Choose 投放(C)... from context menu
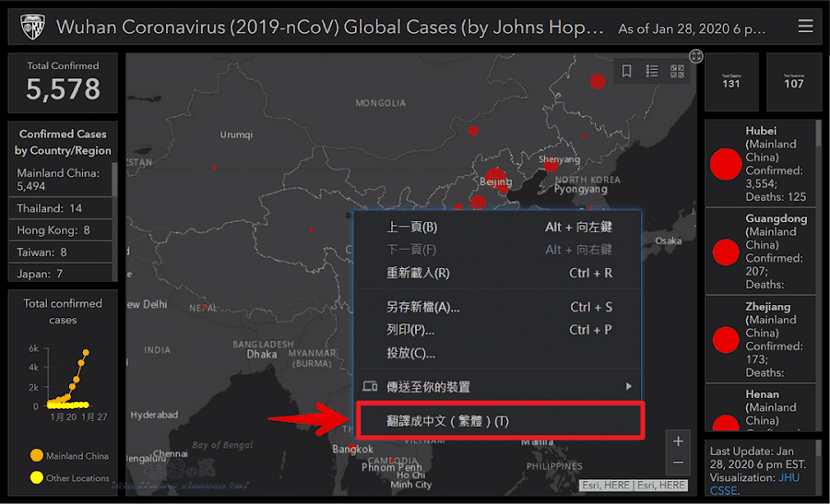Viewport: 830px width, 504px height. click(x=498, y=353)
